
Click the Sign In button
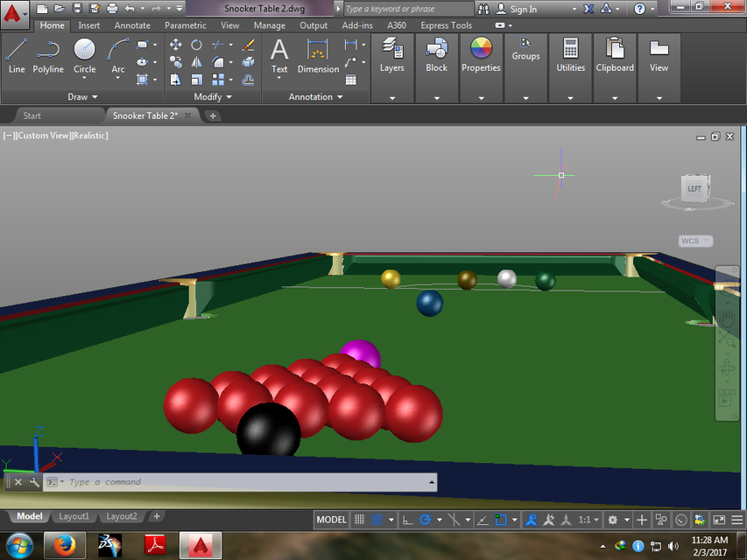522,9
